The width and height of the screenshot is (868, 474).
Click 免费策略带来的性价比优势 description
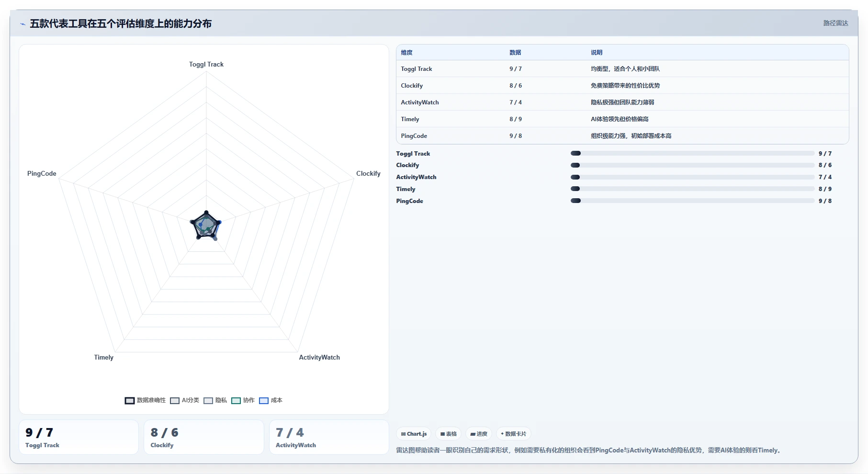[625, 86]
